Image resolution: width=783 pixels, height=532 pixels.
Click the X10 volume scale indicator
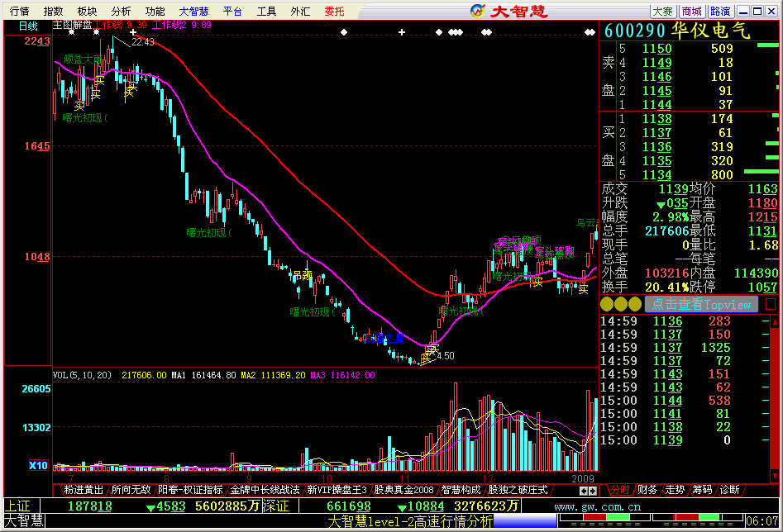39,466
